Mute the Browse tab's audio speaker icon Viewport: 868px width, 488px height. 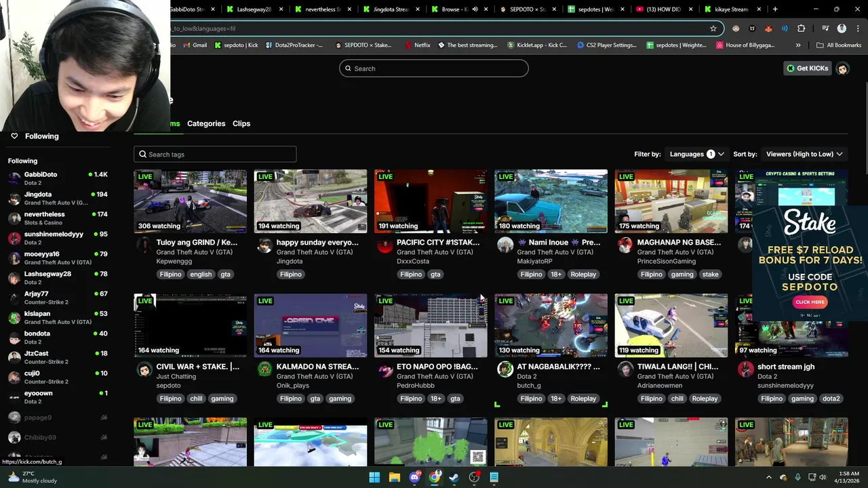click(475, 9)
